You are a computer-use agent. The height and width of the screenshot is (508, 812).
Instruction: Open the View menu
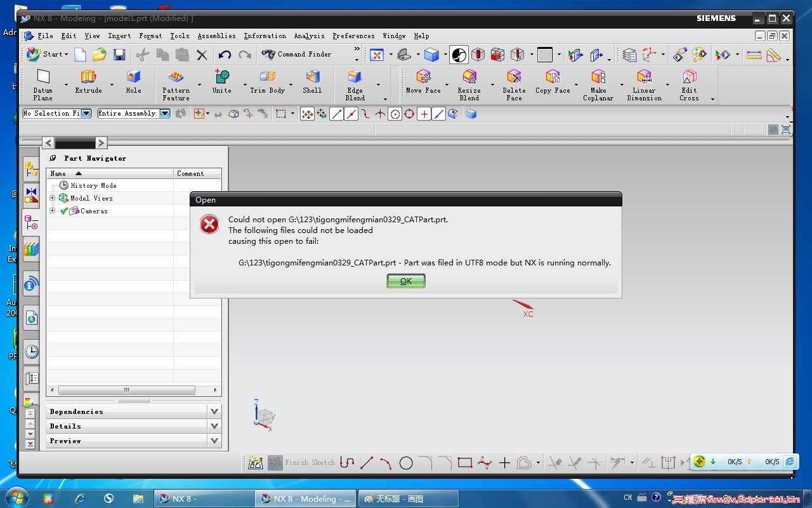point(92,36)
